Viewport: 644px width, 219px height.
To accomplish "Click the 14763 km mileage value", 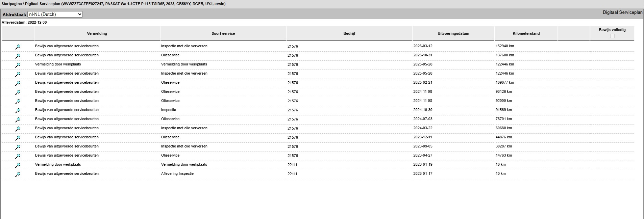I will [504, 155].
